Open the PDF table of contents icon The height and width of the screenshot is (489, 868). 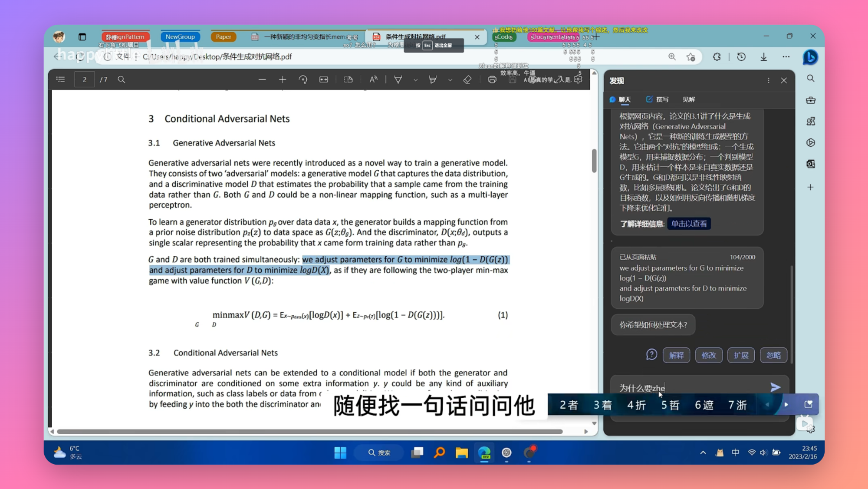(x=60, y=79)
